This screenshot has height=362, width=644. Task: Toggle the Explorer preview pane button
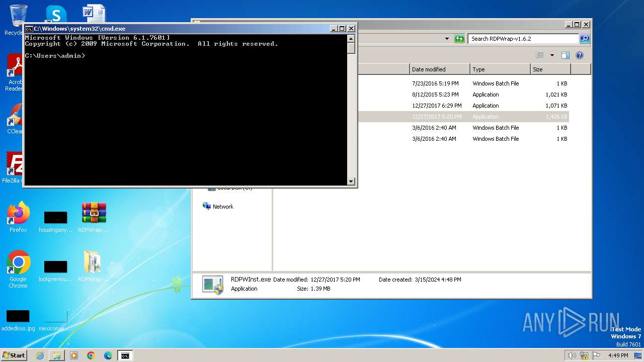tap(566, 55)
